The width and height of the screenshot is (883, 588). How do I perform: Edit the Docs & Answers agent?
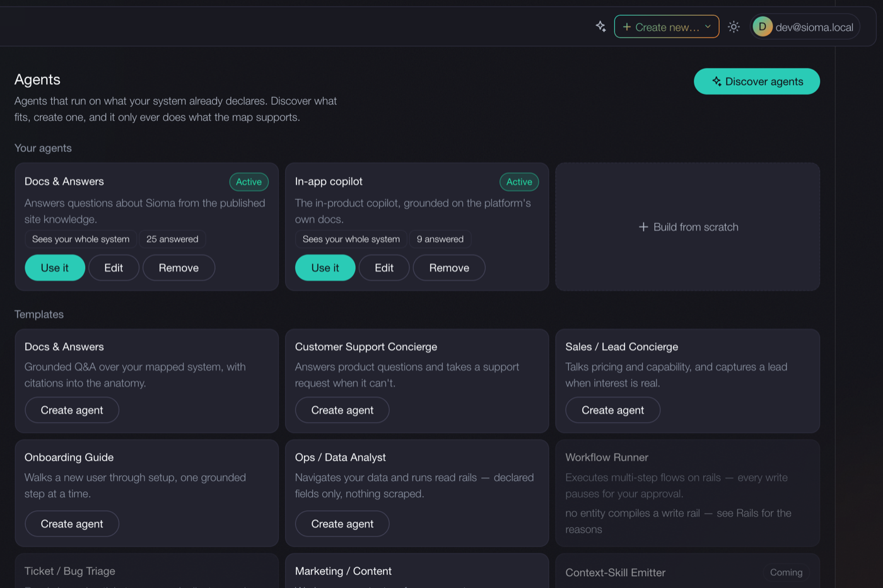coord(114,268)
